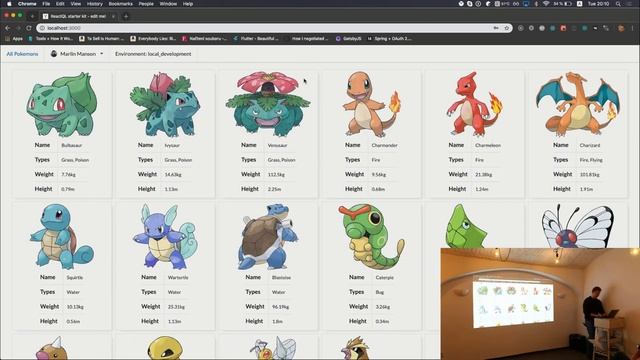Click the name text Blastoise

[281, 278]
